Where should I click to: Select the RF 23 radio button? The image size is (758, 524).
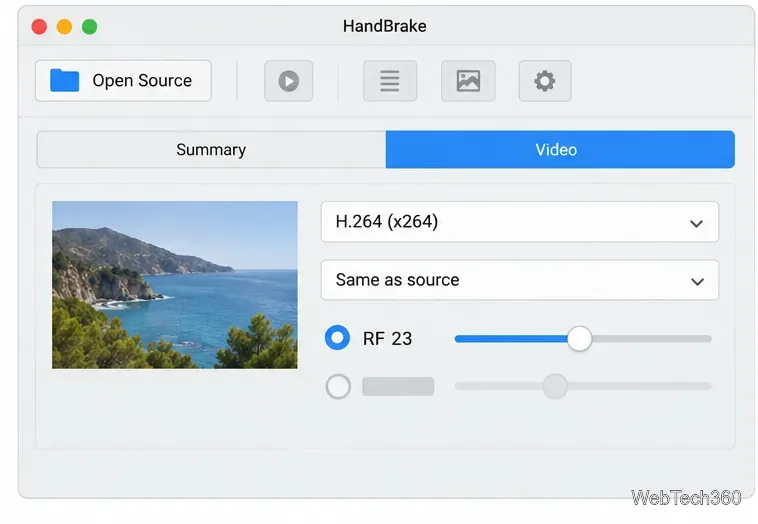pos(337,337)
